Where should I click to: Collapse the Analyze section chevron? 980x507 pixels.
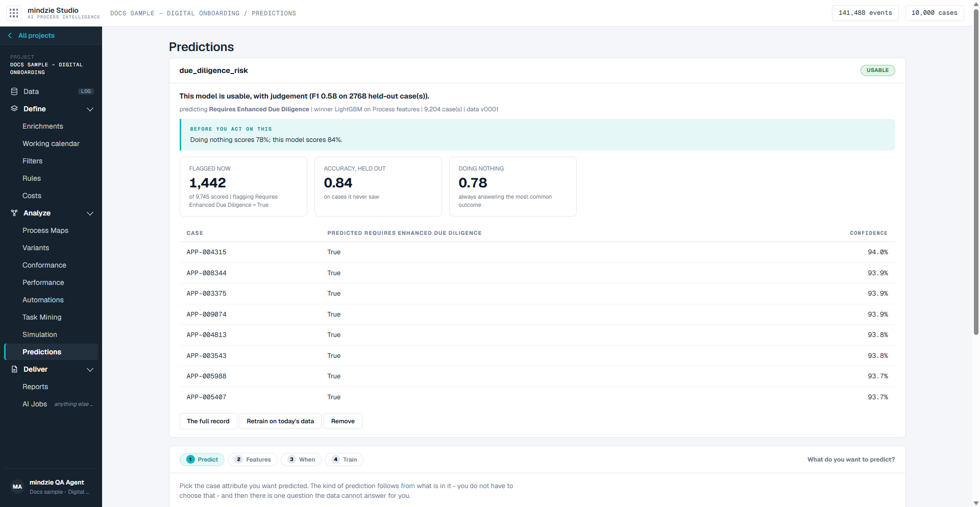pyautogui.click(x=90, y=213)
